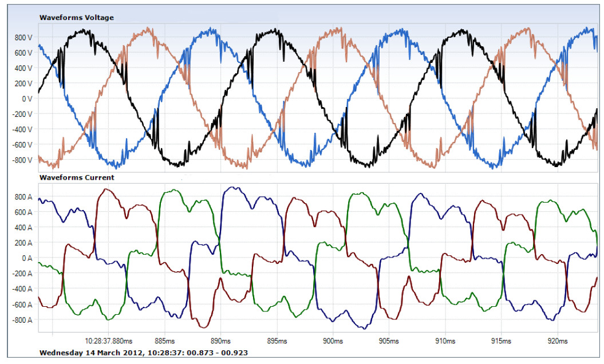Image resolution: width=604 pixels, height=364 pixels.
Task: Click the Waveforms Voltage chart title
Action: pos(76,18)
